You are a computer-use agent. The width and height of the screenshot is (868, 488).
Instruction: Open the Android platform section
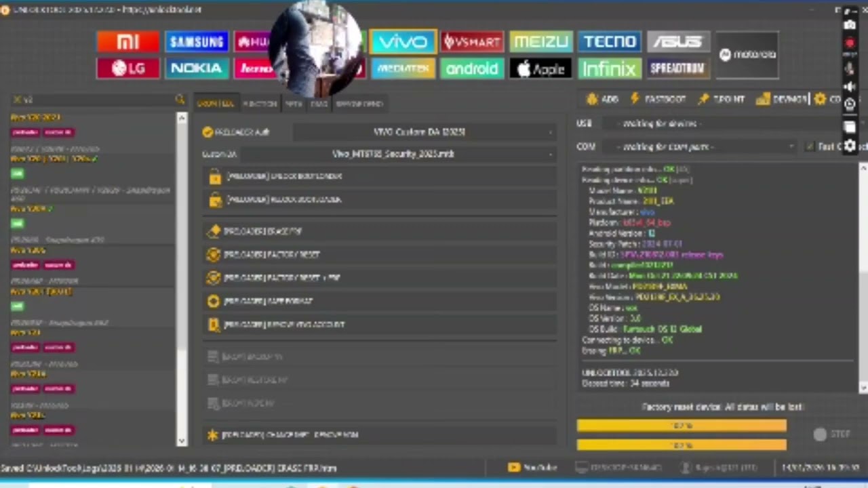(472, 68)
